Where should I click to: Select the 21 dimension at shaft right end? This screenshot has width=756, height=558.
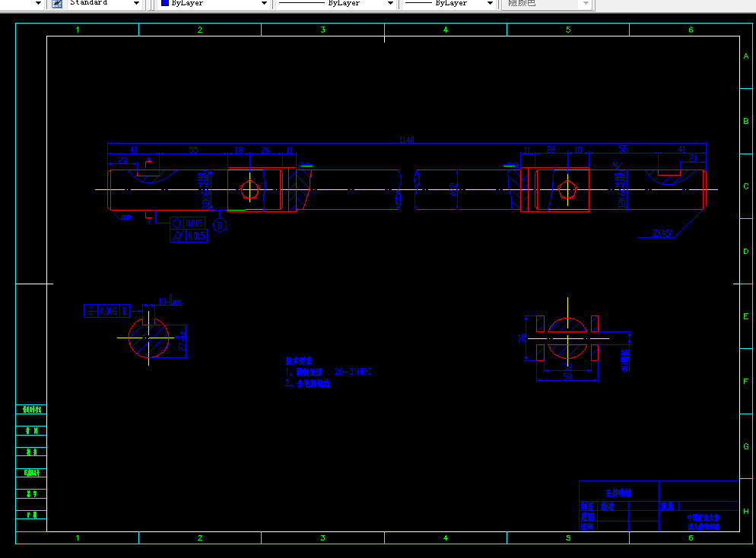pos(692,157)
